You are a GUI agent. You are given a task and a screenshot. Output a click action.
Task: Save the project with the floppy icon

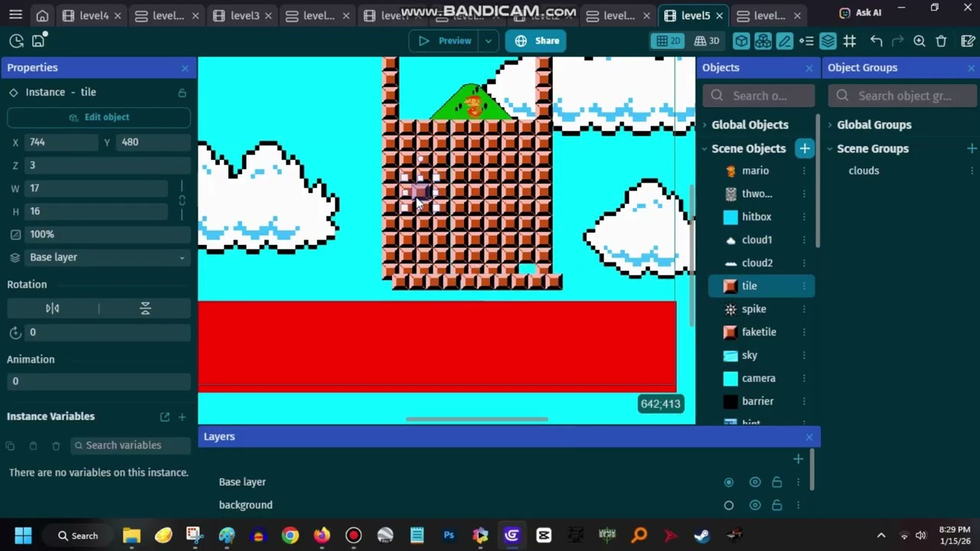39,41
